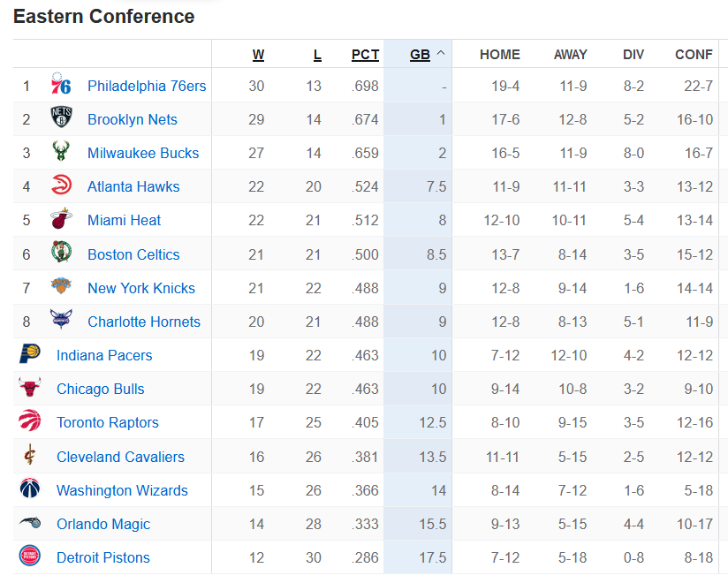This screenshot has width=728, height=583.
Task: Open the Orlando Magic team link
Action: click(103, 524)
